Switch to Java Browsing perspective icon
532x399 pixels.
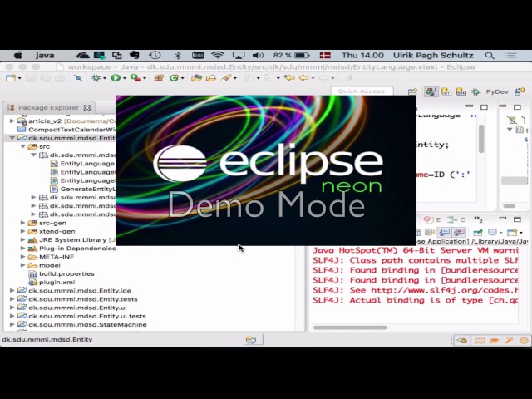point(446,92)
